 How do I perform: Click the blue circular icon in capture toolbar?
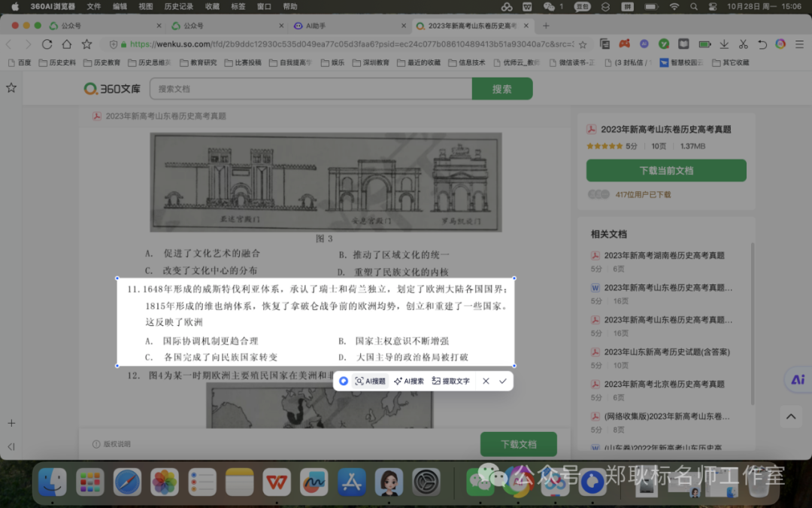point(344,381)
